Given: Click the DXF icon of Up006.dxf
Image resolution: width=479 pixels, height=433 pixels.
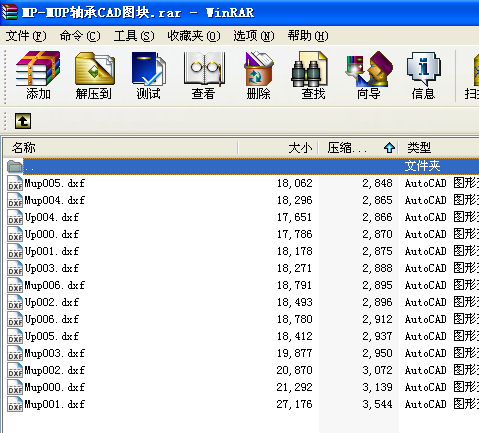Looking at the screenshot, I should click(x=15, y=319).
